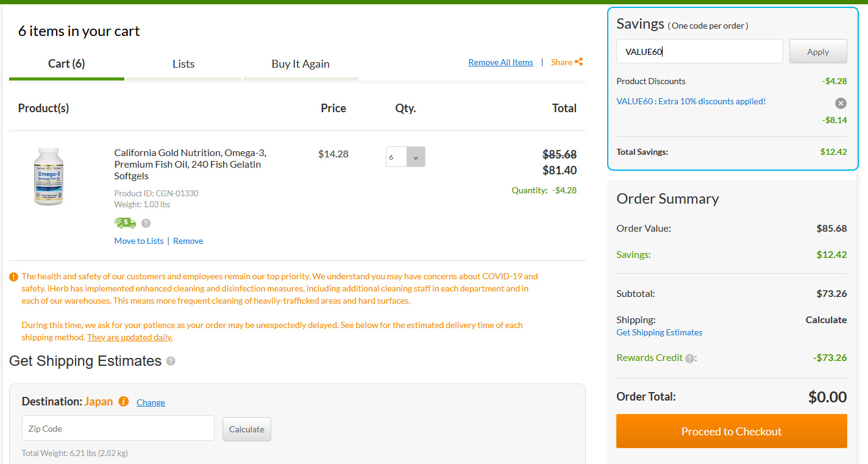The width and height of the screenshot is (868, 464).
Task: Click the Quantity discount -$4.28 text
Action: [x=544, y=190]
